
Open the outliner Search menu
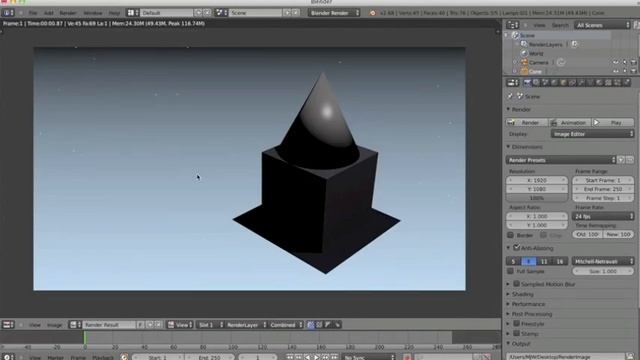tap(560, 25)
